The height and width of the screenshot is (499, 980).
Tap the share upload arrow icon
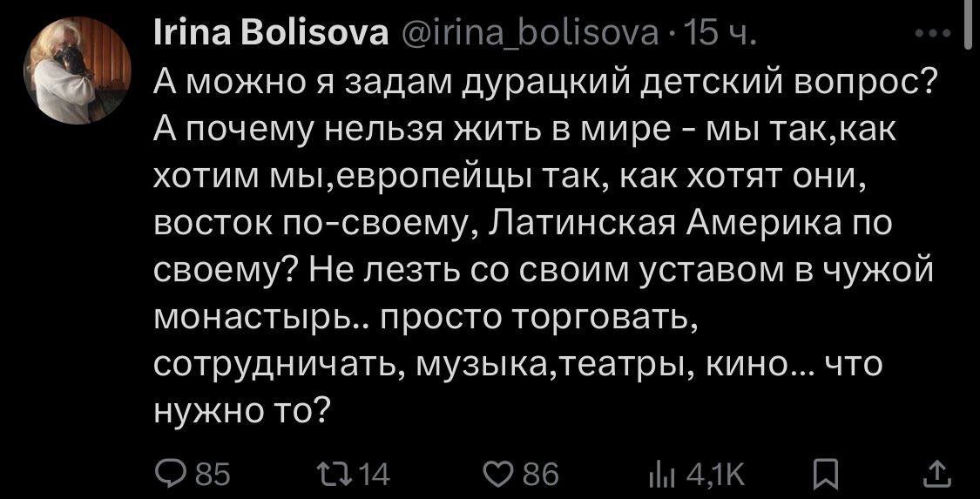(x=937, y=474)
